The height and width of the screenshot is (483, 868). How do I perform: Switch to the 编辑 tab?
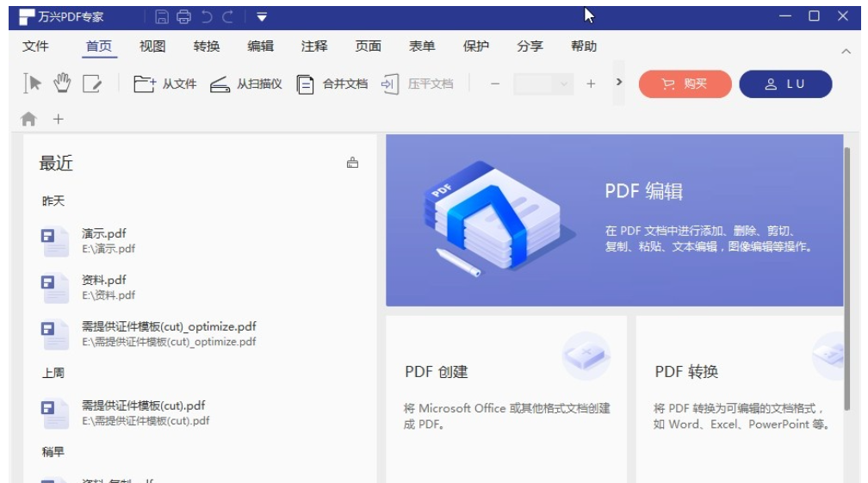(260, 46)
